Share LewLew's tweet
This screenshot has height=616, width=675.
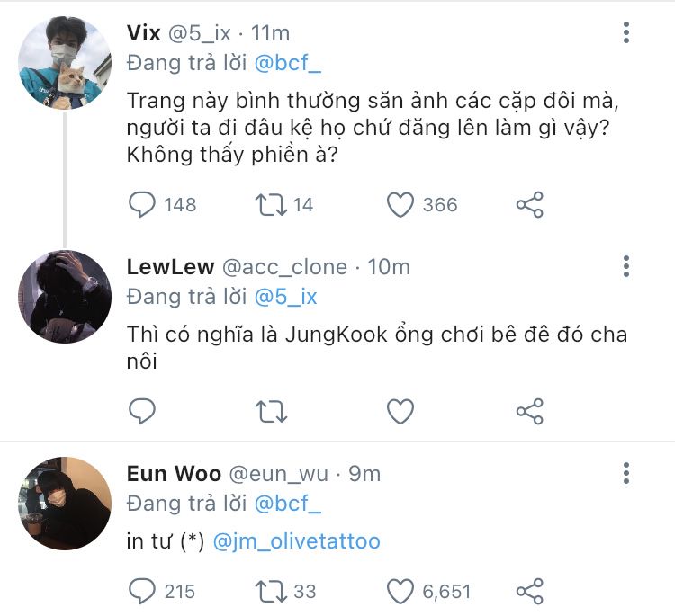tap(530, 412)
